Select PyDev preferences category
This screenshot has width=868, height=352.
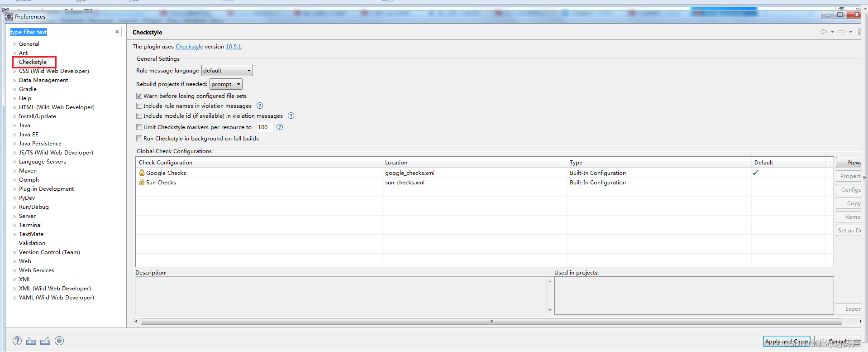click(x=27, y=198)
